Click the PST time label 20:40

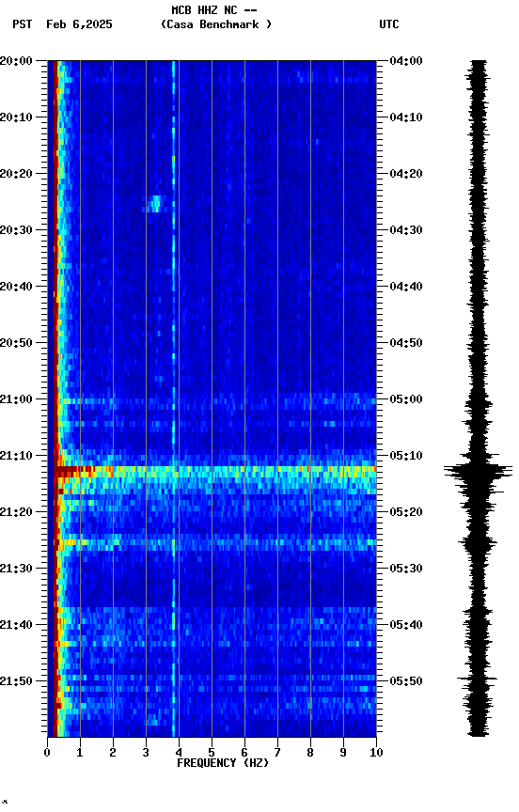click(x=16, y=287)
